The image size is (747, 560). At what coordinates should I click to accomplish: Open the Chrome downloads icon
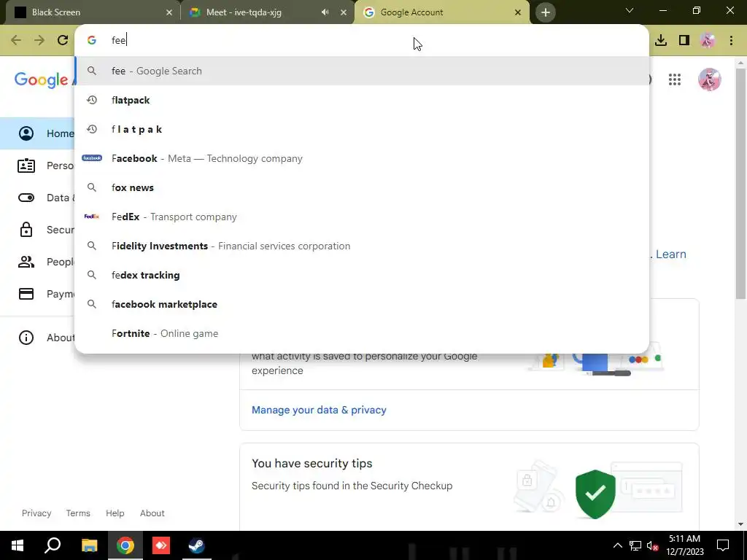pos(661,40)
